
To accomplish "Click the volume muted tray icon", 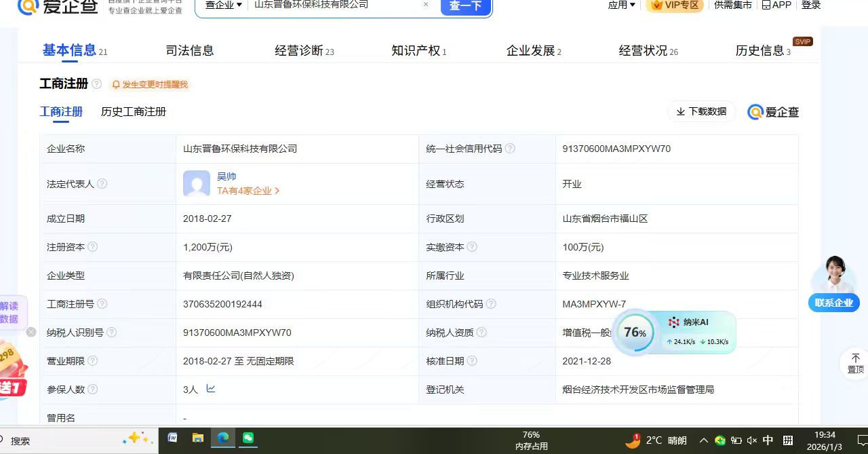I will [x=752, y=440].
